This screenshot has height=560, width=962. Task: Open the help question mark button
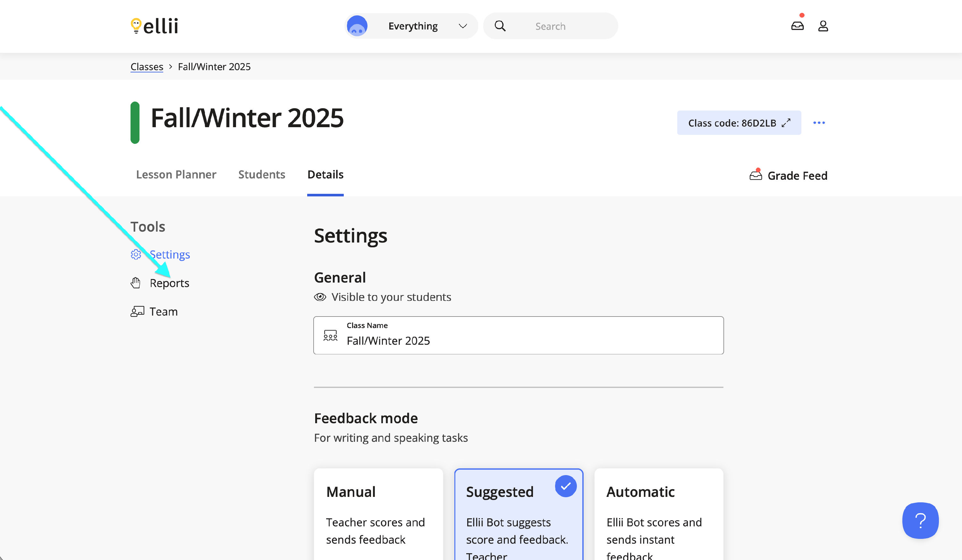pyautogui.click(x=920, y=520)
